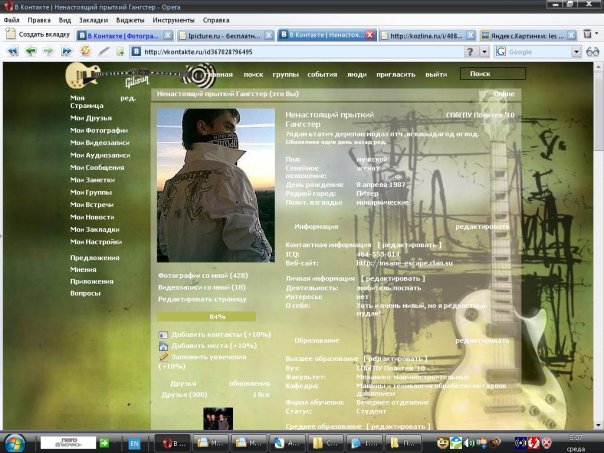Click the fast forward navigation icon
The image size is (604, 453).
pyautogui.click(x=66, y=51)
